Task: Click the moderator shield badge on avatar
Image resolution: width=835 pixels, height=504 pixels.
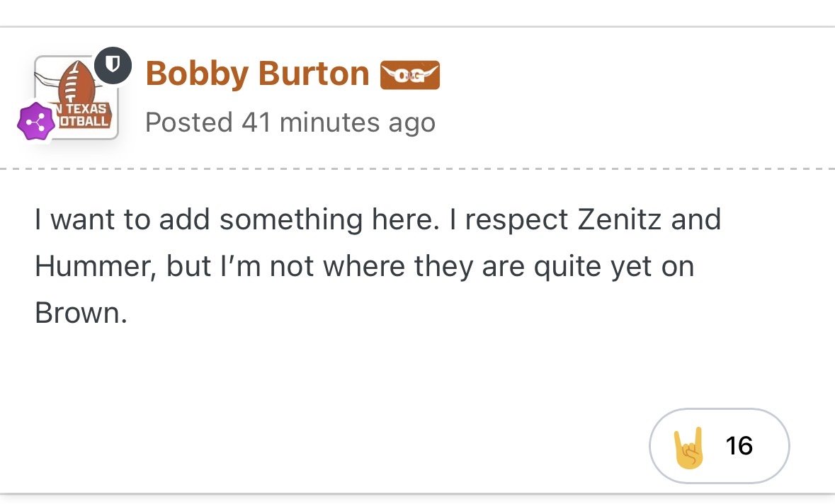Action: pos(113,67)
